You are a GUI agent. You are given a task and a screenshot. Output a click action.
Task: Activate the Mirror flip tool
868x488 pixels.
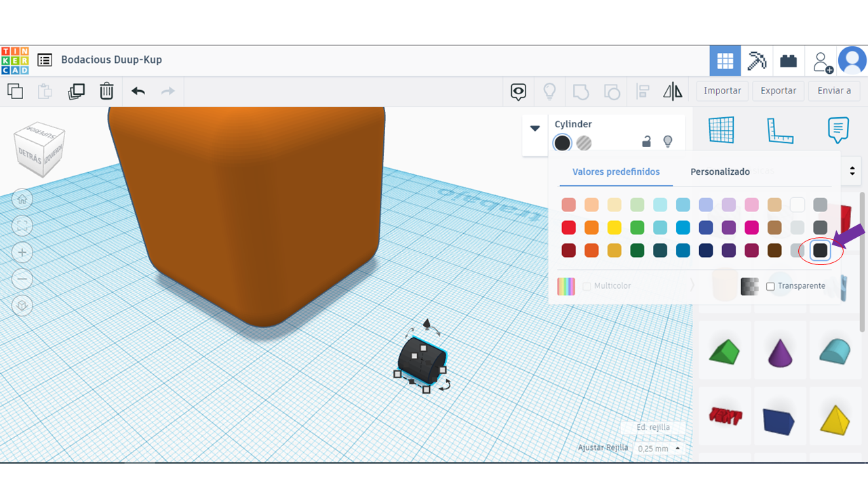click(673, 91)
